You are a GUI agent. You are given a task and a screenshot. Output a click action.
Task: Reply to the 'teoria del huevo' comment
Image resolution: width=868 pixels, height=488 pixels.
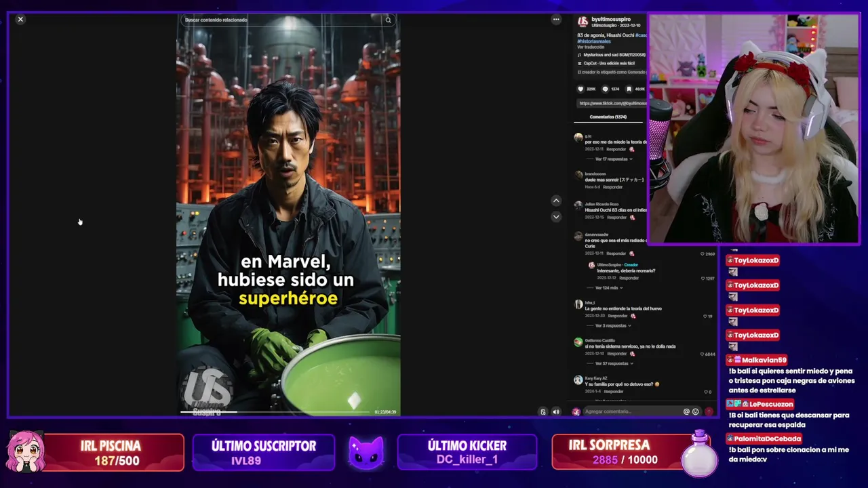[616, 316]
